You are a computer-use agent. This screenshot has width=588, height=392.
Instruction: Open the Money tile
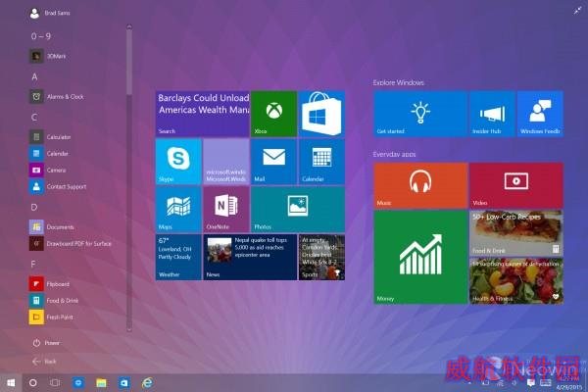pos(420,258)
